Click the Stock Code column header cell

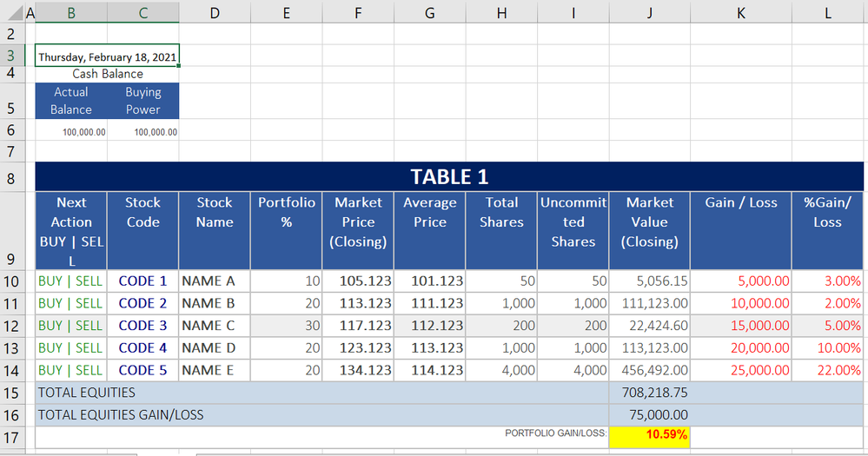142,231
